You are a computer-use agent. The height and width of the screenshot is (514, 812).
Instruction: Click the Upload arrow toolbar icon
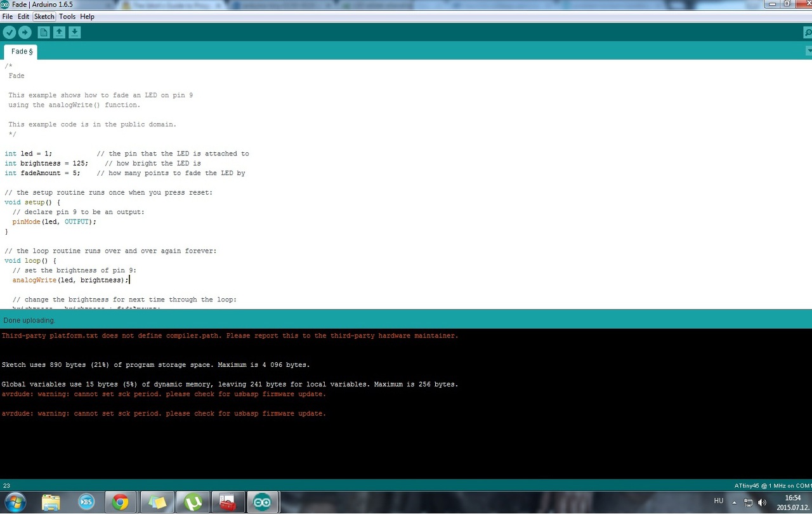[x=25, y=32]
